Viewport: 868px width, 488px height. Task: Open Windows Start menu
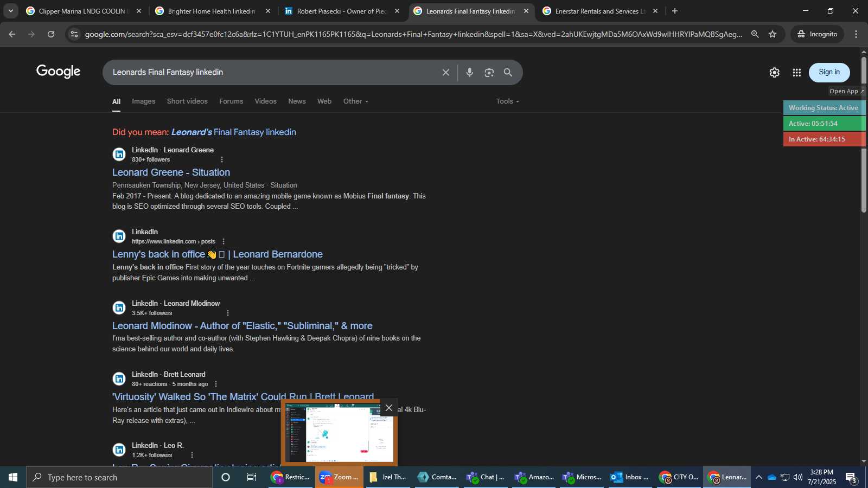(x=13, y=477)
